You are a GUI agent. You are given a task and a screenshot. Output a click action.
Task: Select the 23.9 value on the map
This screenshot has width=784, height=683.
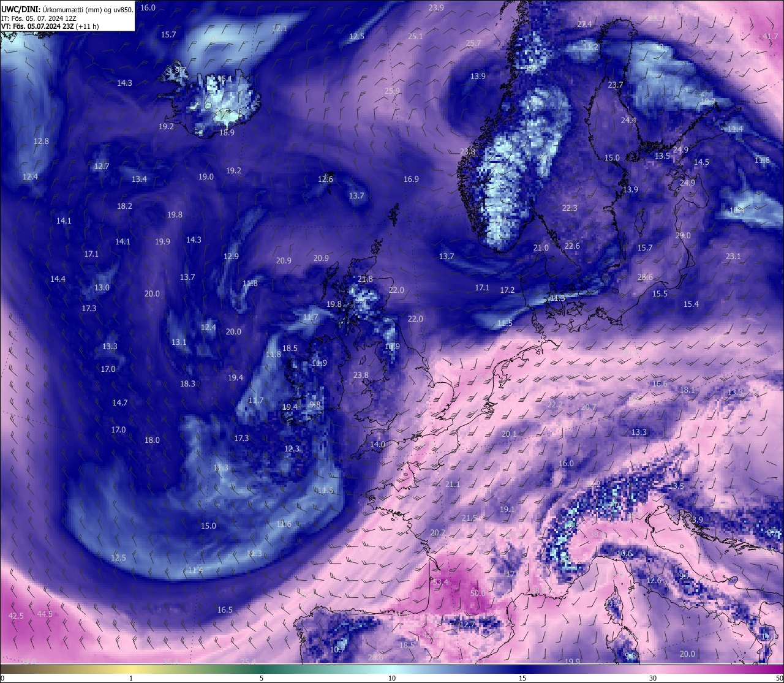coord(436,7)
